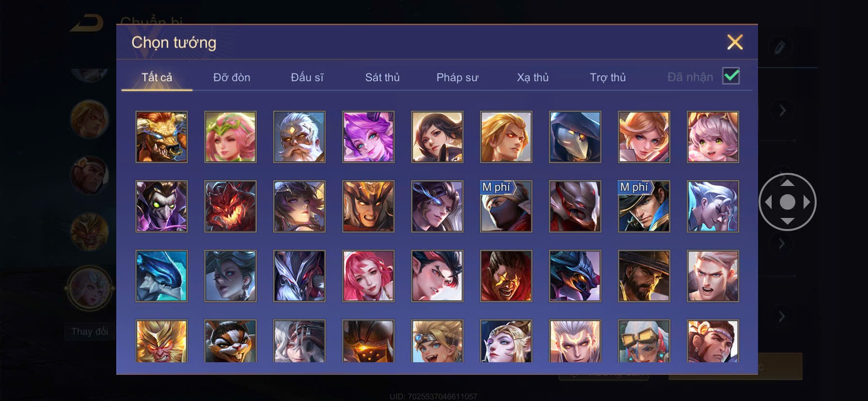868x401 pixels.
Task: Choose the hat-wearing gunslinger marked M phí
Action: point(644,206)
